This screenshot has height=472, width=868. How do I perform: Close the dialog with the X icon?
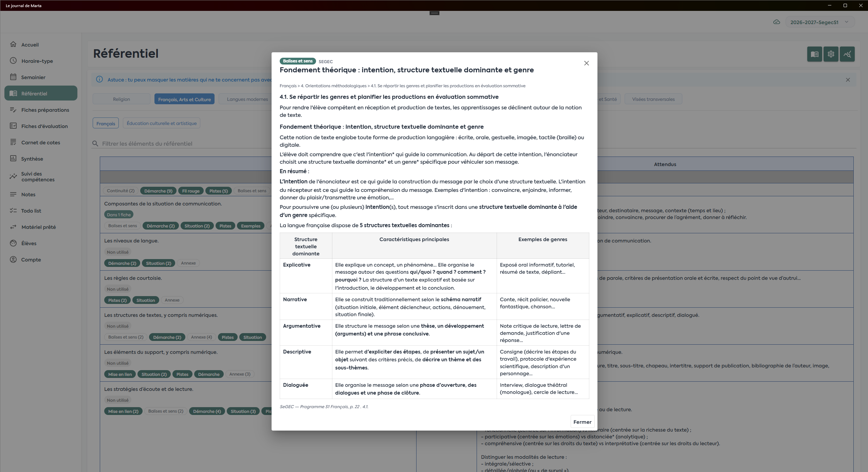coord(586,63)
